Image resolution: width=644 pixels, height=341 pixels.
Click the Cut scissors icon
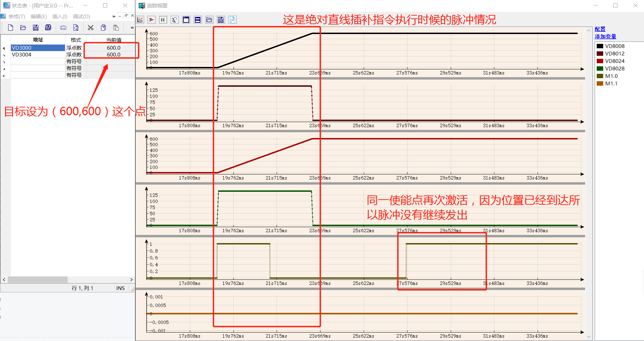[x=90, y=28]
